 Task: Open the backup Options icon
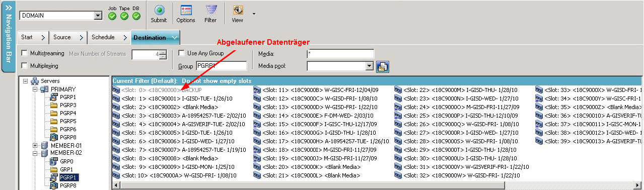click(186, 10)
